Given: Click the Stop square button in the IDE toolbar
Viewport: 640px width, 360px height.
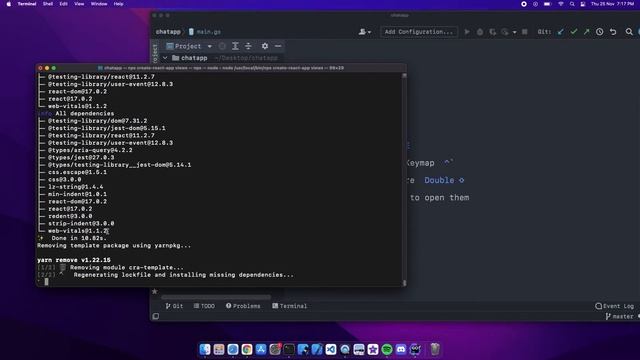Looking at the screenshot, I should pyautogui.click(x=525, y=32).
